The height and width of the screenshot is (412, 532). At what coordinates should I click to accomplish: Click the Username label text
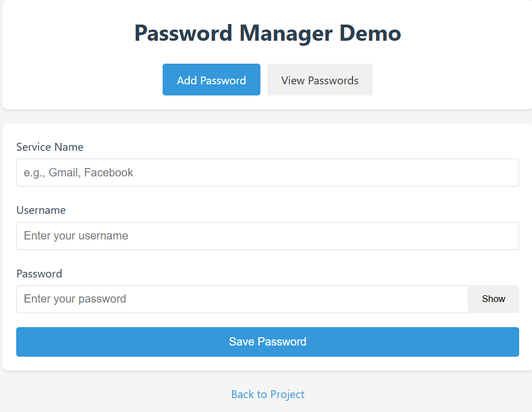41,210
